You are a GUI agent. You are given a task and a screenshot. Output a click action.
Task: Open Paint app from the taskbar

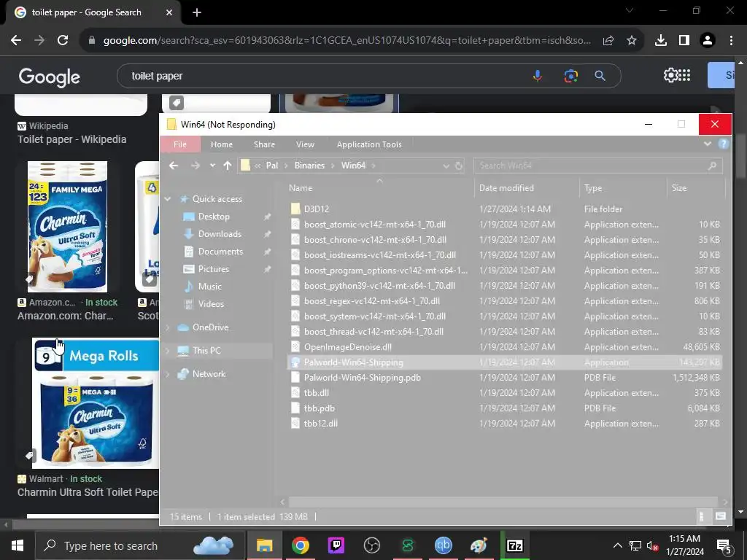[479, 545]
